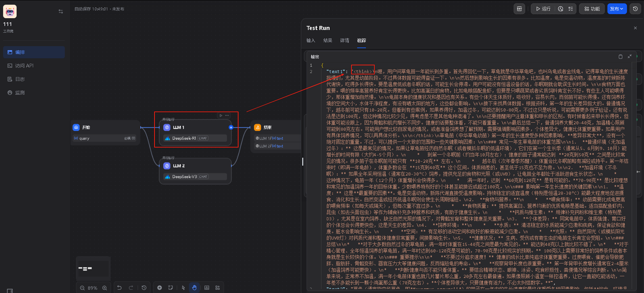Click the Test Run title
This screenshot has height=293, width=644.
click(318, 28)
